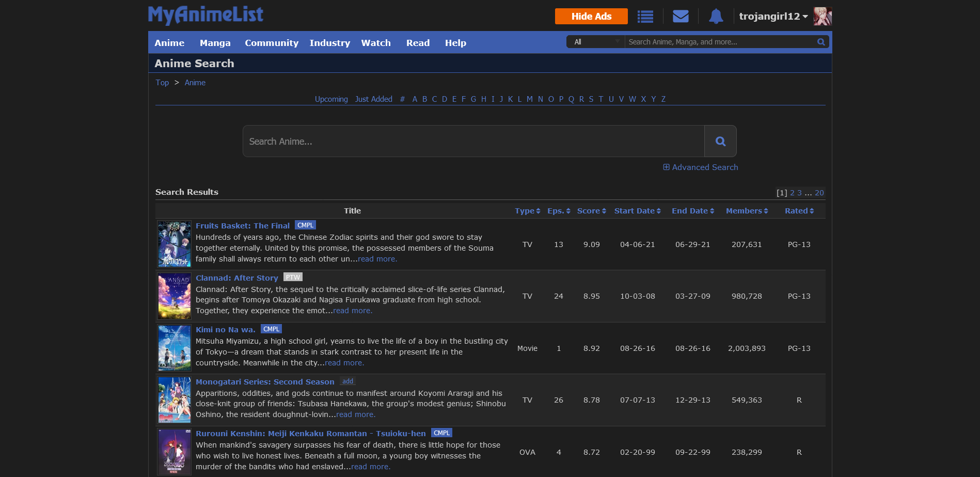Open the notifications bell icon
The width and height of the screenshot is (980, 477).
[x=716, y=17]
